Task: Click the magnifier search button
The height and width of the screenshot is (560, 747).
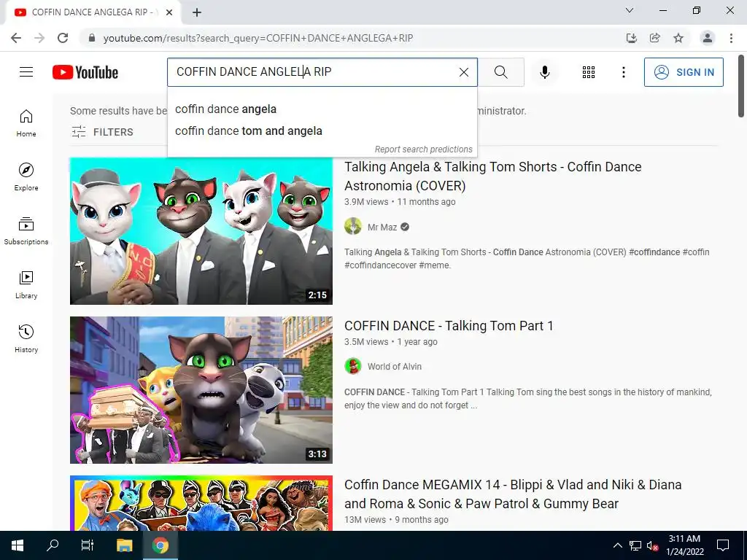Action: pyautogui.click(x=500, y=72)
